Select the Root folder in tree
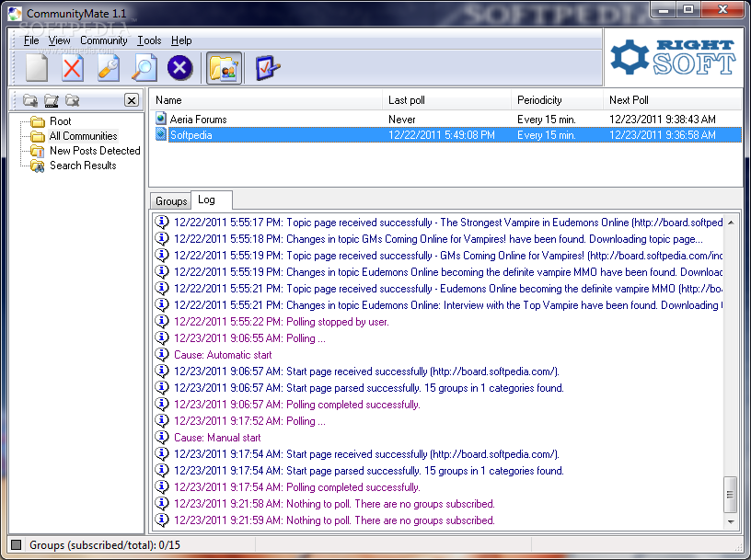The height and width of the screenshot is (560, 751). [x=61, y=121]
